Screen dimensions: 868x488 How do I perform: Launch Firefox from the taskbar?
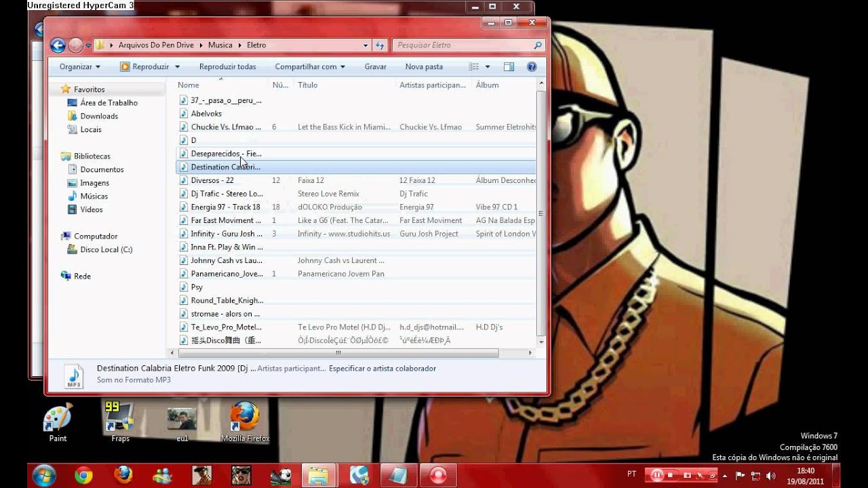(x=123, y=476)
